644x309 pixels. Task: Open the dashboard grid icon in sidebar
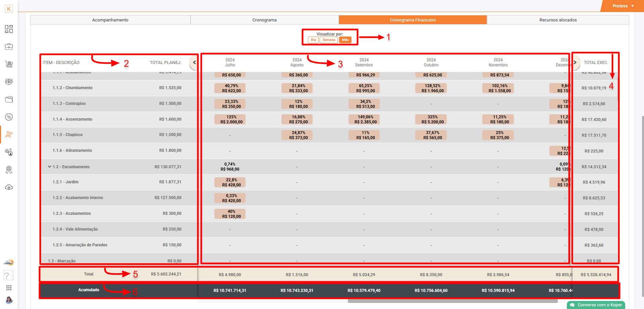pos(9,29)
